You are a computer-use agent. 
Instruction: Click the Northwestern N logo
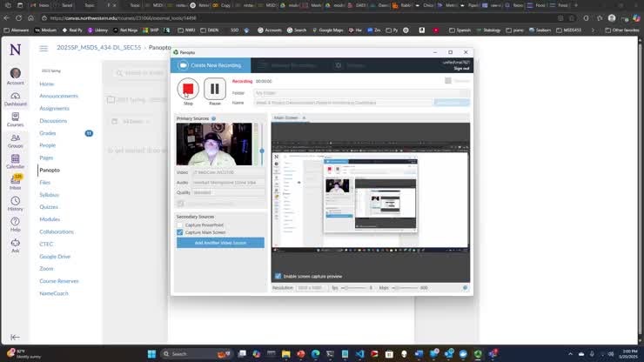(15, 50)
